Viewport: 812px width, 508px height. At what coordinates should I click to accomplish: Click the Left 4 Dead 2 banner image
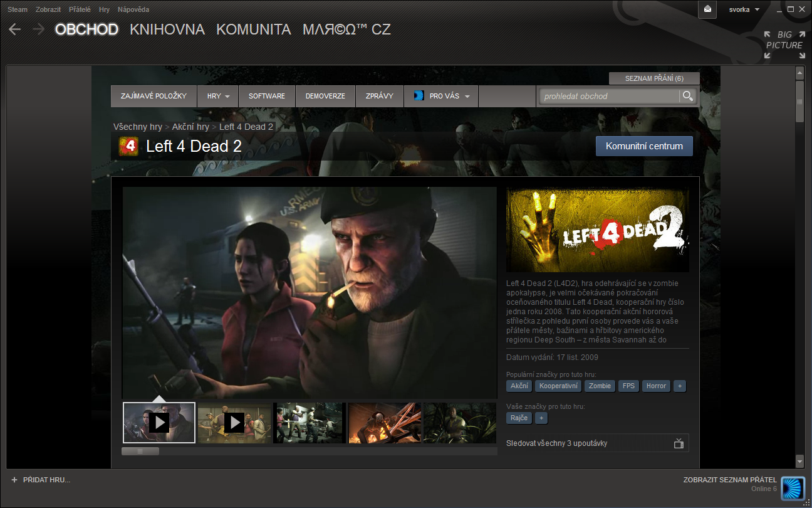(597, 229)
